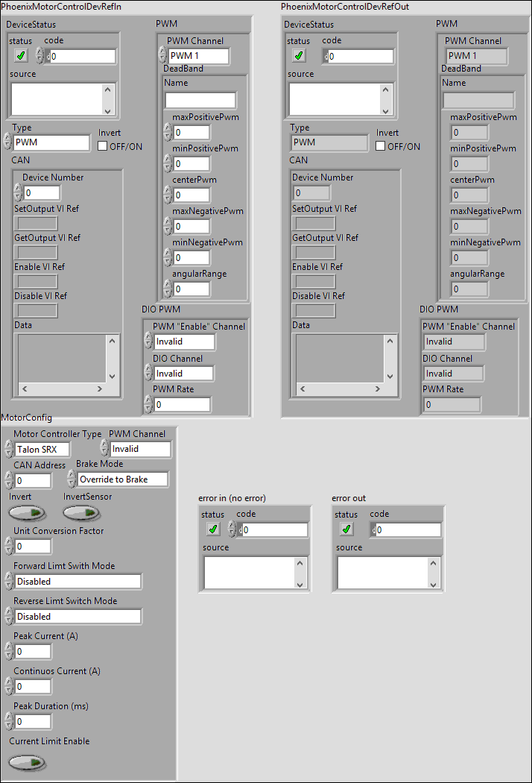This screenshot has height=783, width=532.
Task: Click the CAN Address stepper arrows
Action: click(x=8, y=481)
